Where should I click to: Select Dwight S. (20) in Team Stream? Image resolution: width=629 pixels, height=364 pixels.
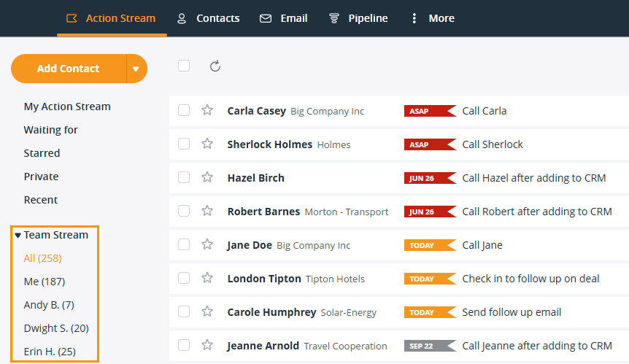[56, 328]
